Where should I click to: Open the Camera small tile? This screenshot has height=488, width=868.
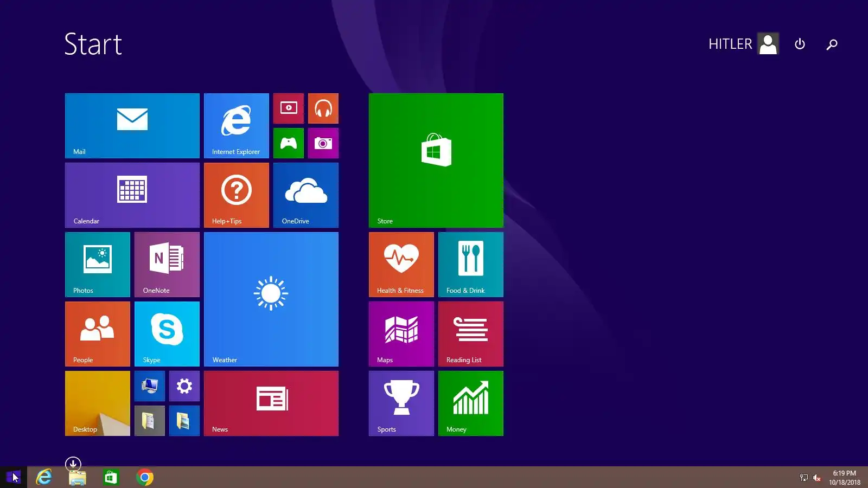coord(323,143)
